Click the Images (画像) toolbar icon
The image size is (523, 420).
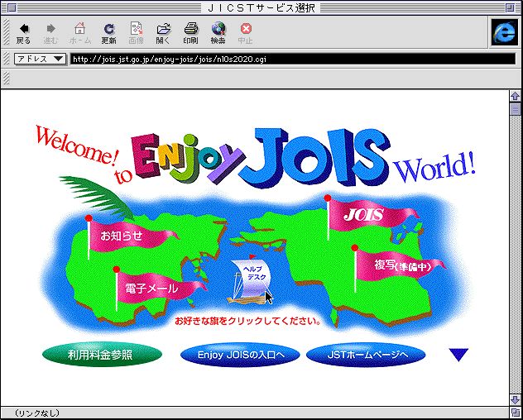pos(136,29)
